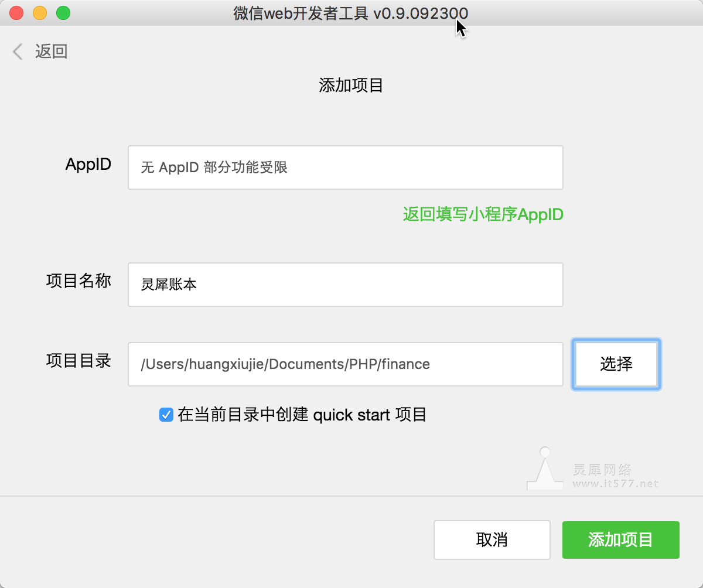
Task: Click the back chevron arrow icon
Action: (18, 52)
